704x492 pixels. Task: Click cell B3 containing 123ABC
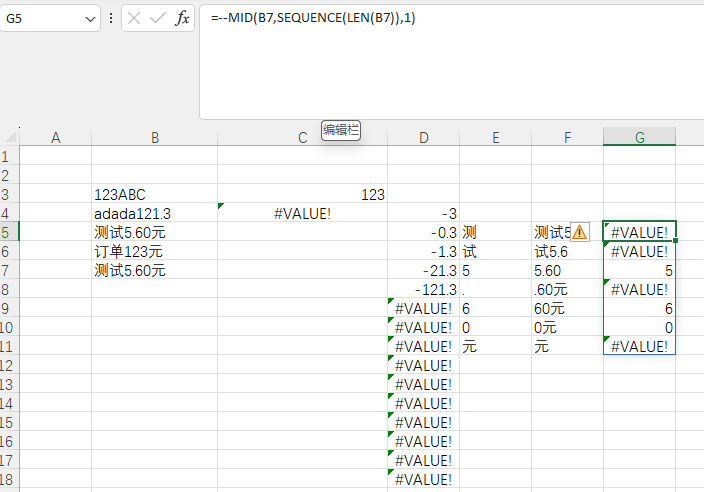(x=154, y=194)
